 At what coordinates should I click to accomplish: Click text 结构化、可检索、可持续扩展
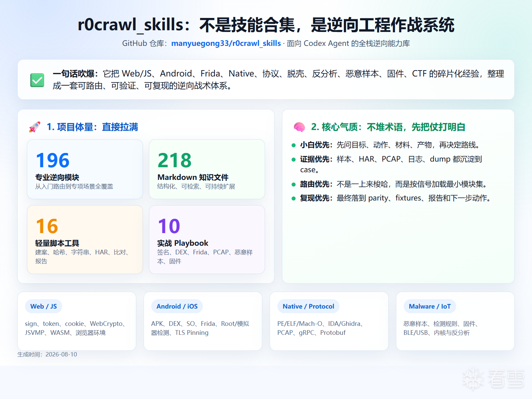pos(196,187)
